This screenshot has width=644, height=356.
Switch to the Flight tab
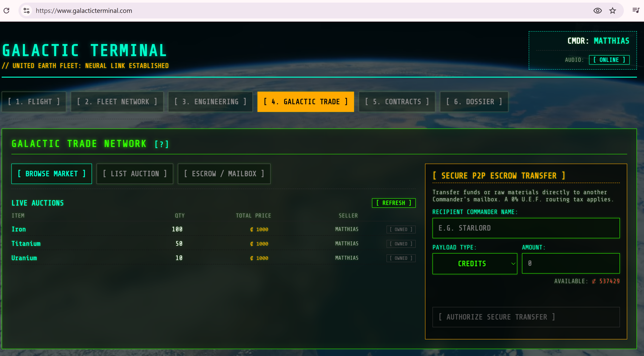(34, 102)
